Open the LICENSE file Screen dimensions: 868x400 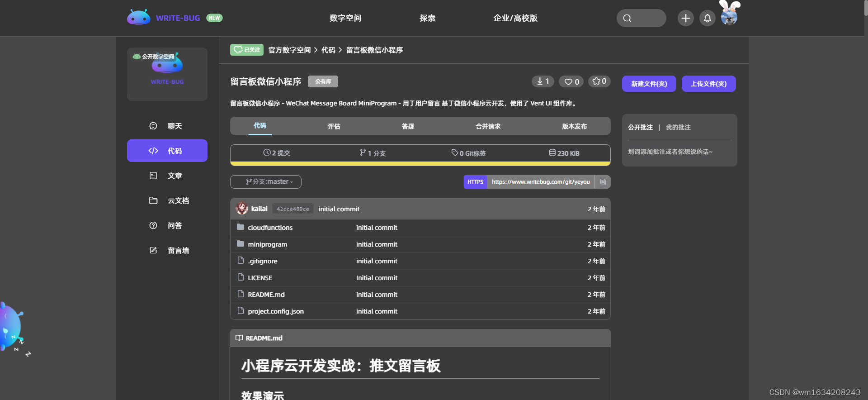[x=260, y=278]
